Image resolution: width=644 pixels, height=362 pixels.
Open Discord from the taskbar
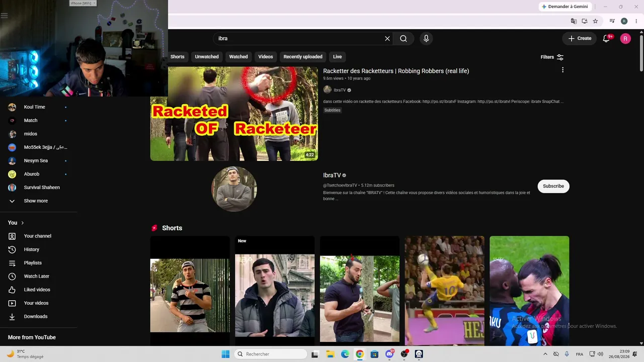coord(389,354)
